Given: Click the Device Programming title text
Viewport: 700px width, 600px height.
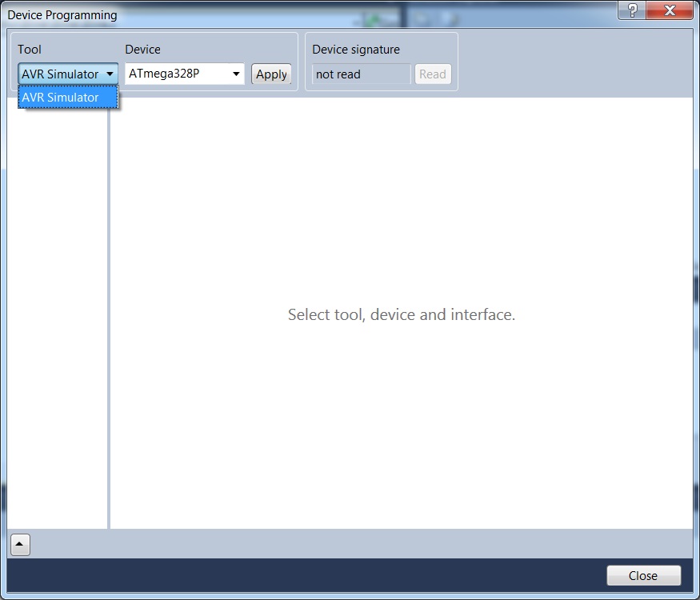Looking at the screenshot, I should 62,15.
